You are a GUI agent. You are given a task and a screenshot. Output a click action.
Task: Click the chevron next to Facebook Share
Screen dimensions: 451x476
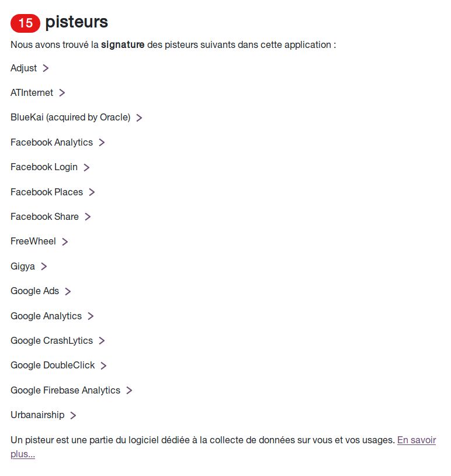point(88,217)
